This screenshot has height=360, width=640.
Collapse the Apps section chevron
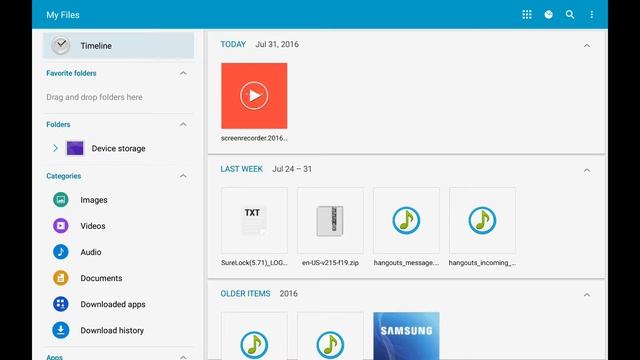click(x=183, y=357)
